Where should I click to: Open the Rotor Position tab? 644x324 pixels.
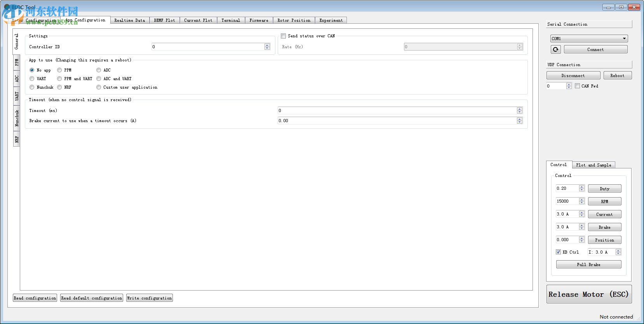click(x=294, y=20)
